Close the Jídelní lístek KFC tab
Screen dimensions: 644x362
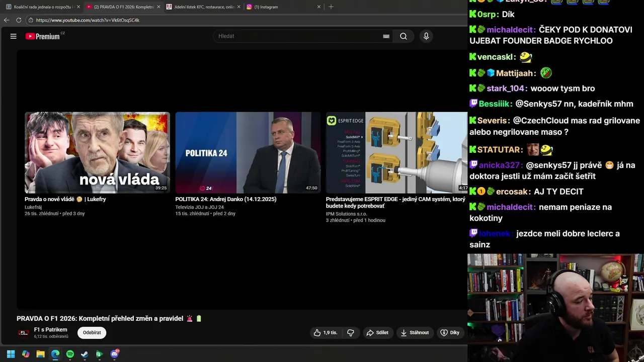[x=239, y=7]
